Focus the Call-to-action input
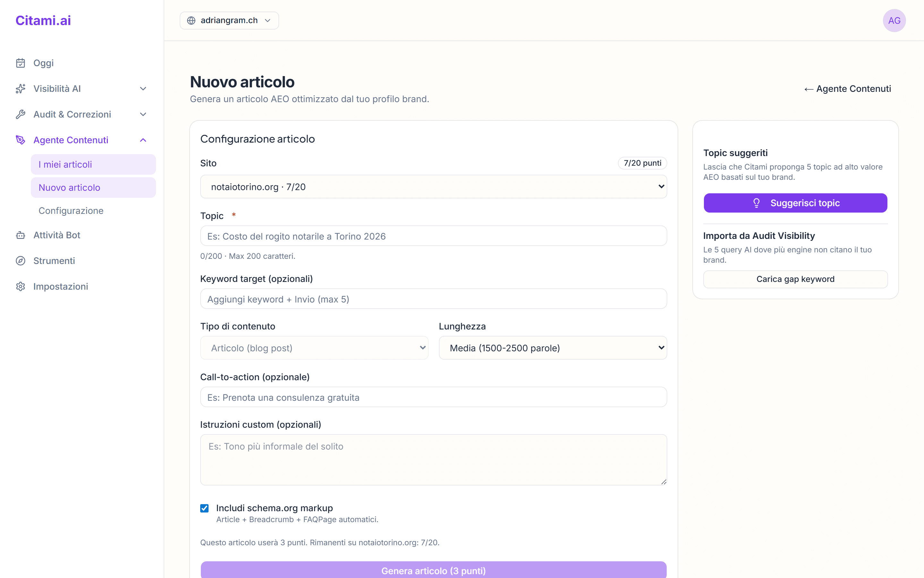 tap(433, 397)
